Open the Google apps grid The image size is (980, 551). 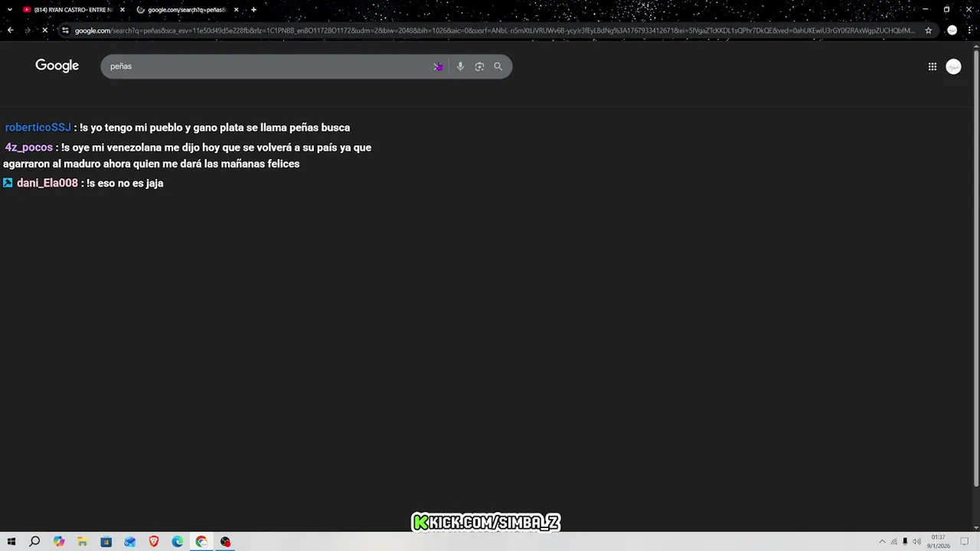coord(932,67)
